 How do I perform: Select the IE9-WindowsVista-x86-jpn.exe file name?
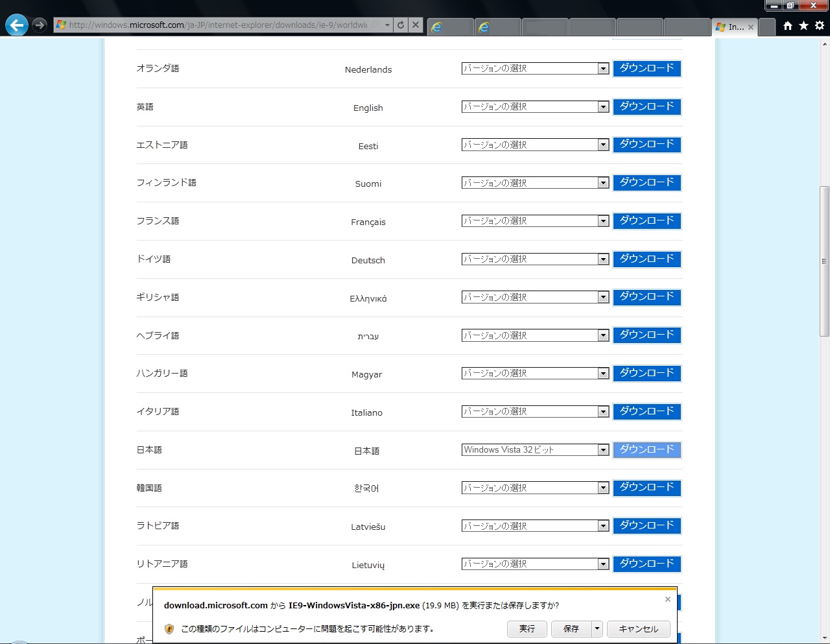point(354,606)
